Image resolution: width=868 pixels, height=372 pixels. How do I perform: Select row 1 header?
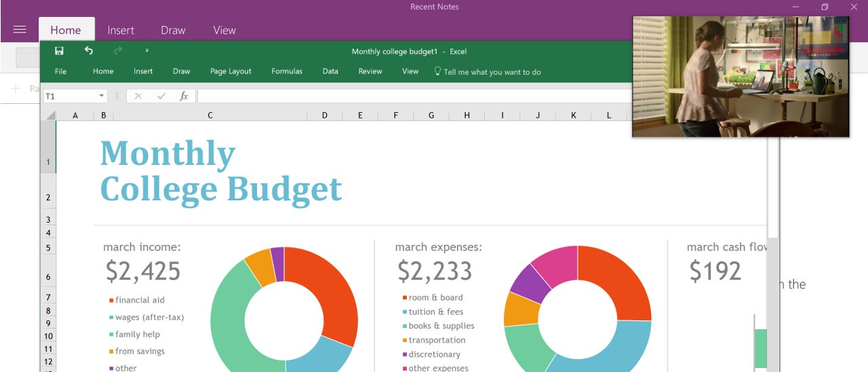(x=48, y=147)
